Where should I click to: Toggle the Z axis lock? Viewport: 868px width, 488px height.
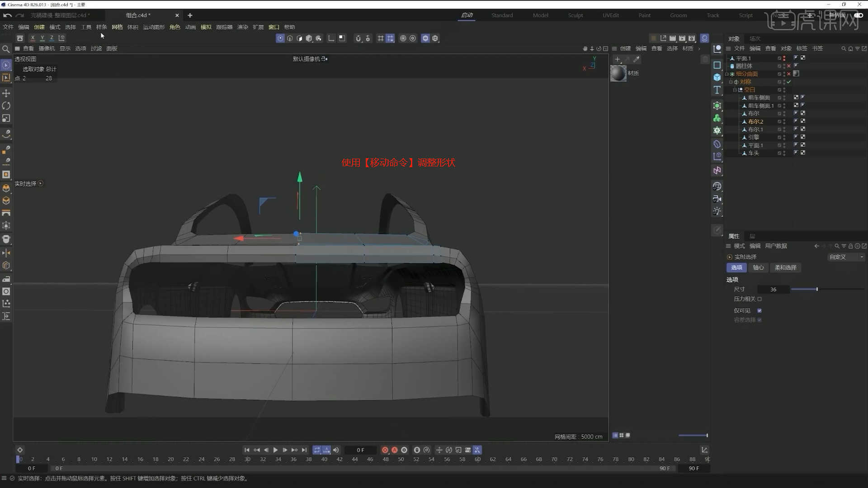52,38
